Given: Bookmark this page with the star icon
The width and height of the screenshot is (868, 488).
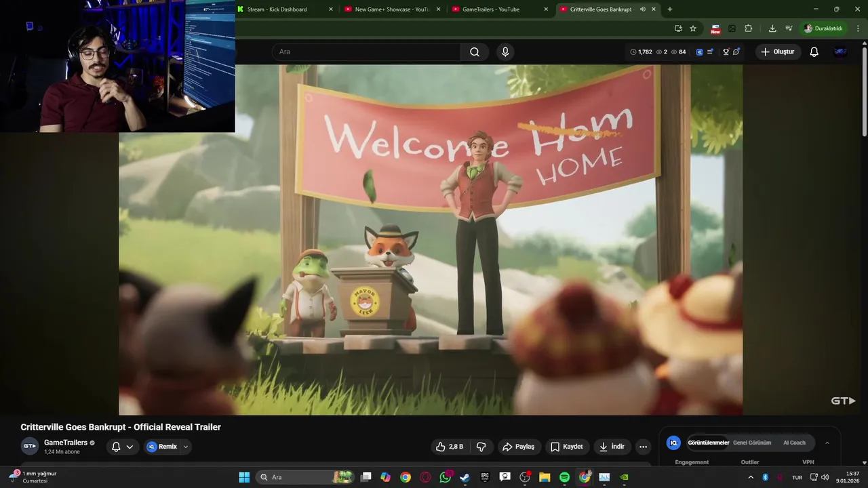Looking at the screenshot, I should pos(693,28).
